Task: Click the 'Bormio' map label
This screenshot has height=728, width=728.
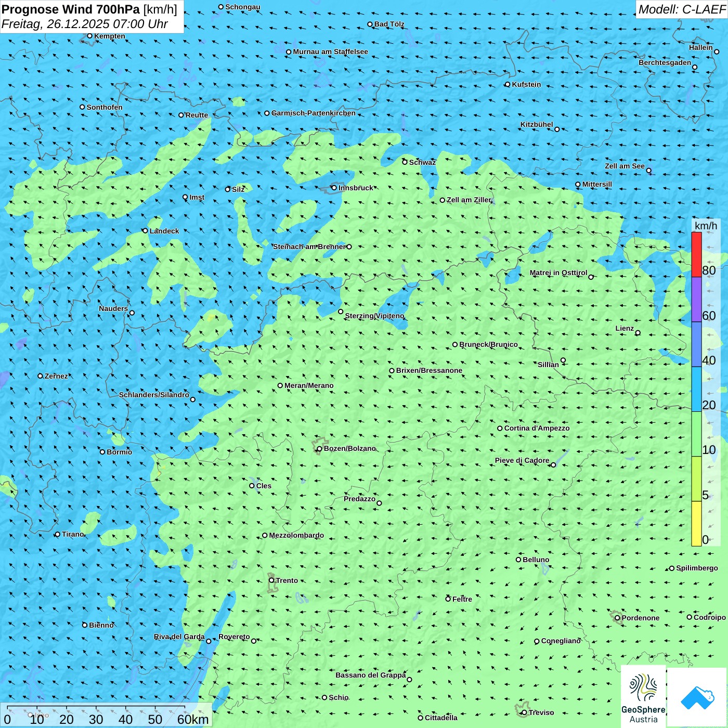Action: 119,452
